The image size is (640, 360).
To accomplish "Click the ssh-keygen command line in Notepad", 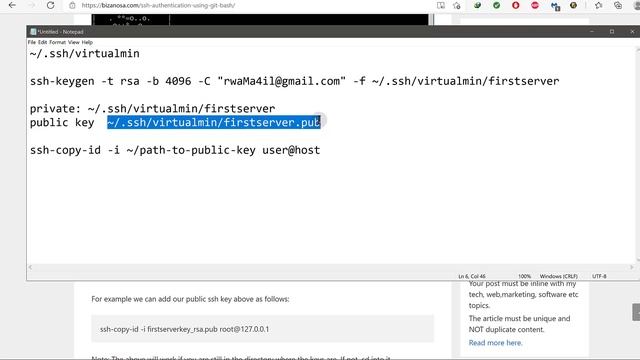I will pyautogui.click(x=294, y=81).
